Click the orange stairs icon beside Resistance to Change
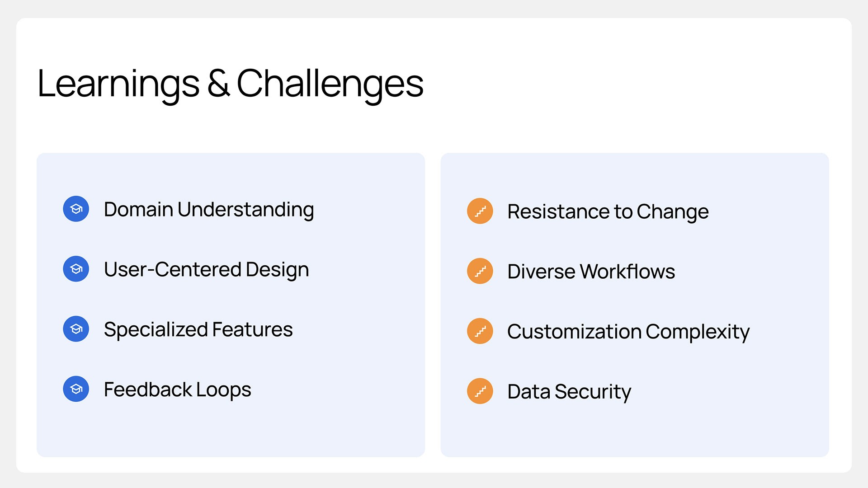 pyautogui.click(x=480, y=211)
